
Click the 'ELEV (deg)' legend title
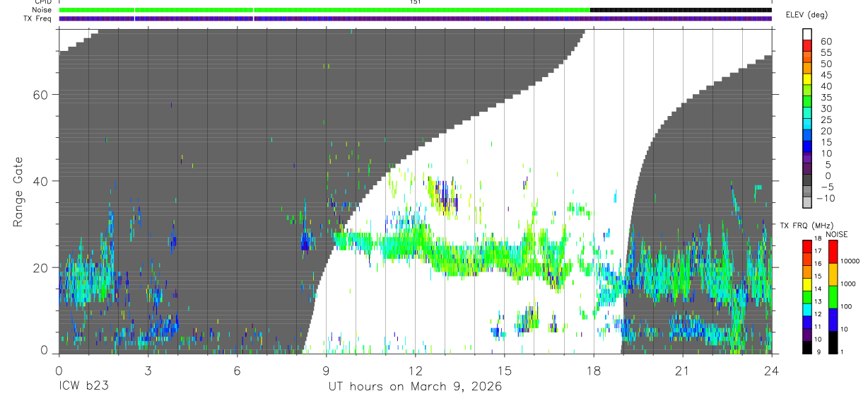point(807,15)
